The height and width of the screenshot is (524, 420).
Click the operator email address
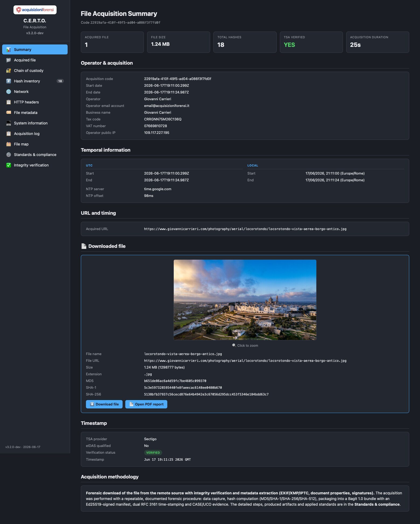point(166,106)
